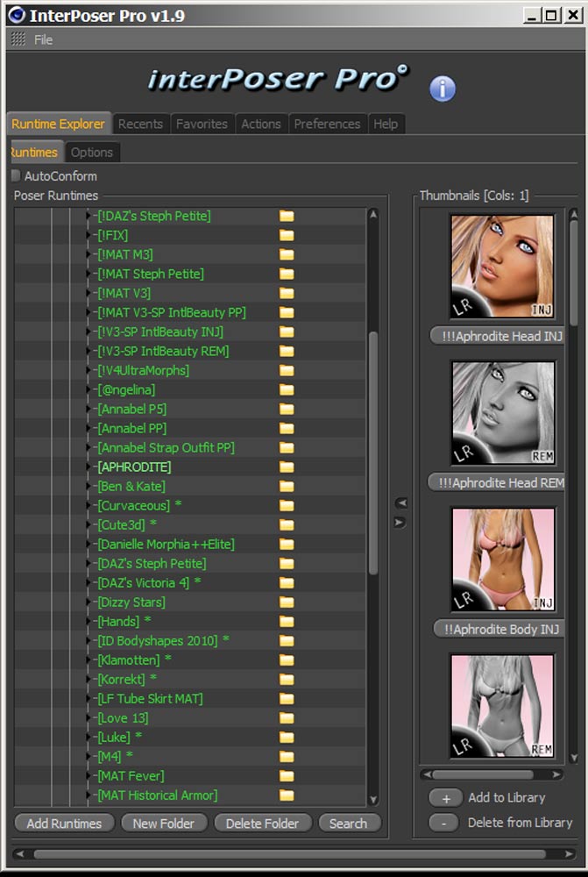Switch to the Recents tab

tap(140, 124)
